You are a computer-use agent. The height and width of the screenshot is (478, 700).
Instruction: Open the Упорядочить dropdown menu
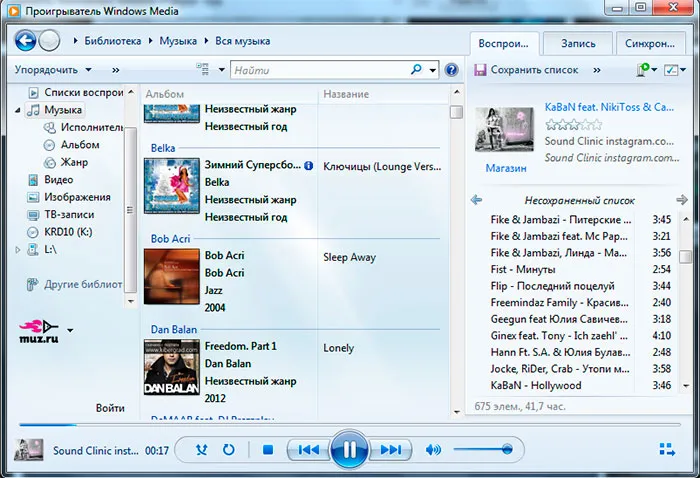click(53, 70)
